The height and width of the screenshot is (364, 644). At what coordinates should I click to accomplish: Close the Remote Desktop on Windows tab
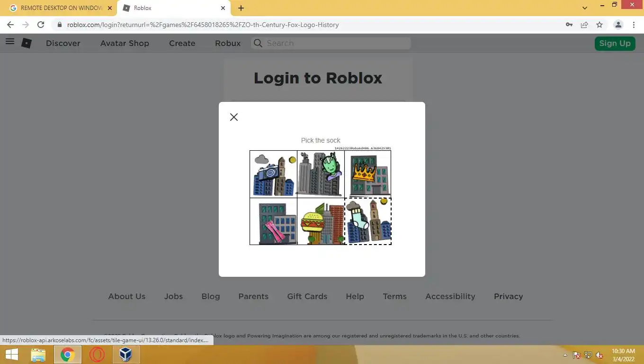(x=109, y=8)
